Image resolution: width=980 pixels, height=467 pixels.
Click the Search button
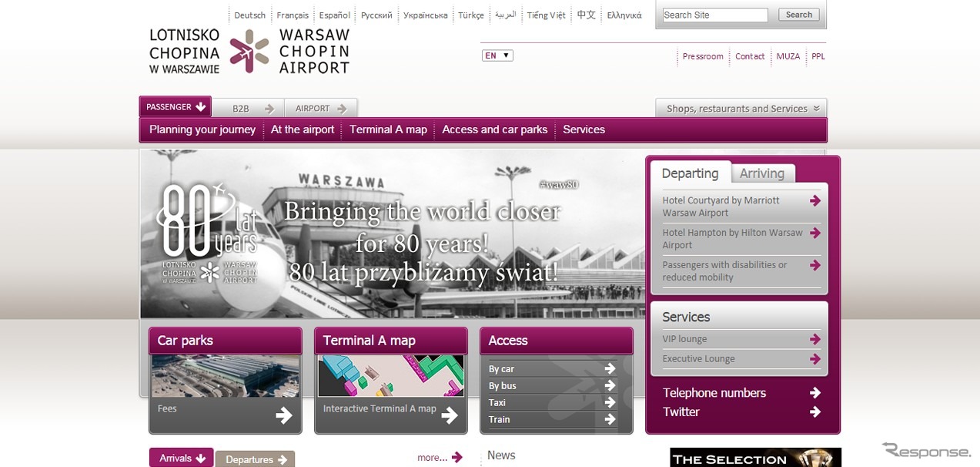pyautogui.click(x=799, y=15)
